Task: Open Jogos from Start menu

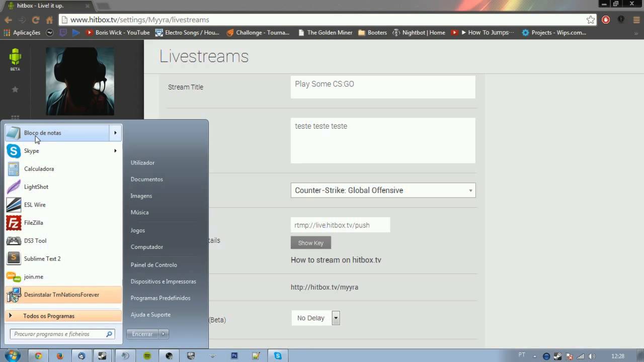Action: point(138,230)
